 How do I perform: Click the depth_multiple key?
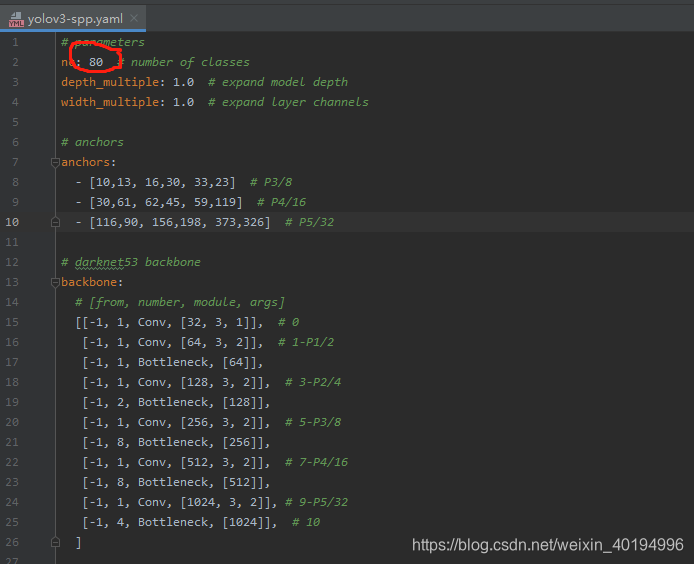click(x=110, y=82)
